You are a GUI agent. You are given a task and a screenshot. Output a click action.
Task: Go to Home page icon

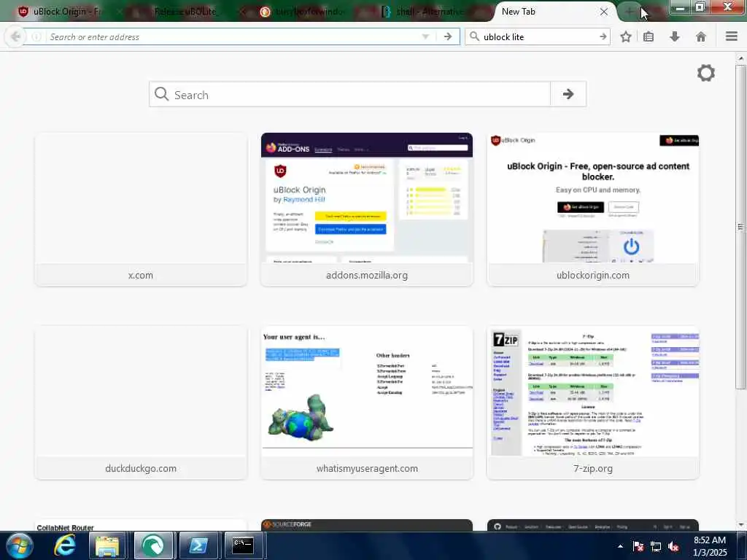[x=701, y=36]
